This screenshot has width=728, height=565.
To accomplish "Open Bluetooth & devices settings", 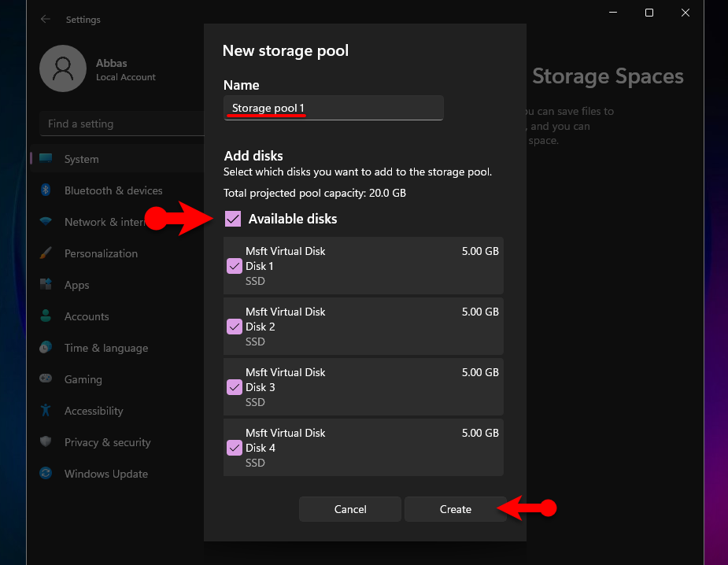I will [x=117, y=190].
